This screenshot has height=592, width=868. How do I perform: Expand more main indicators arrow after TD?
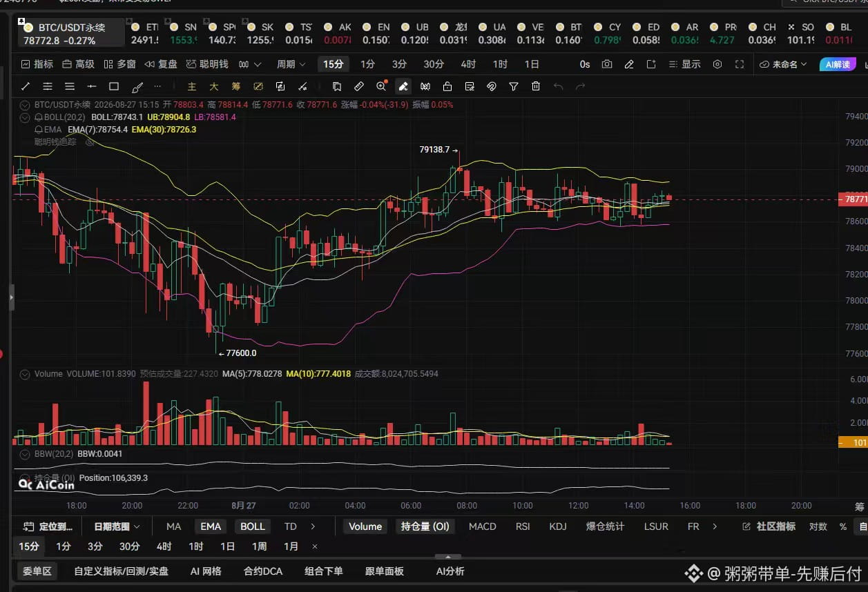[x=313, y=526]
